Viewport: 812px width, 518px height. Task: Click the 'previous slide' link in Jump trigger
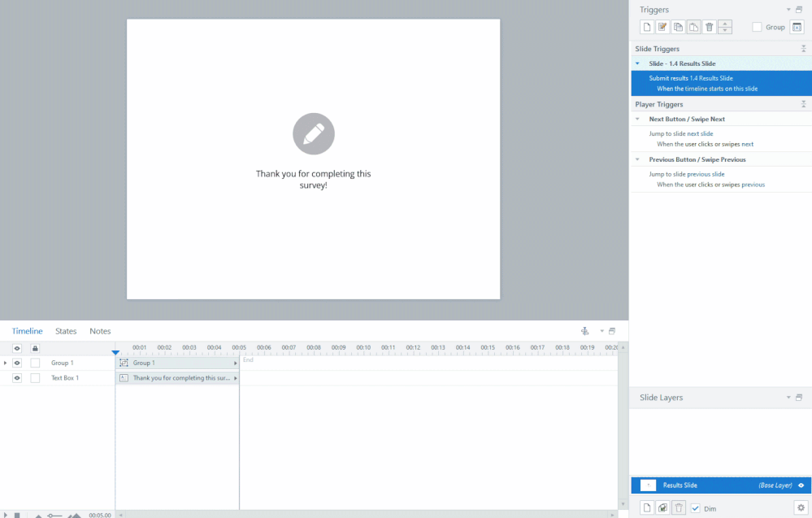706,174
